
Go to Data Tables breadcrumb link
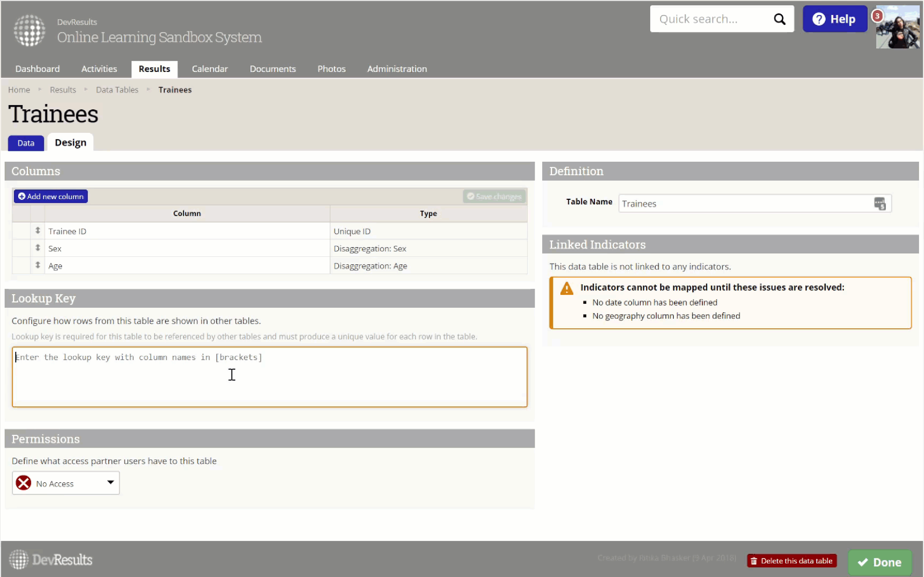[117, 90]
